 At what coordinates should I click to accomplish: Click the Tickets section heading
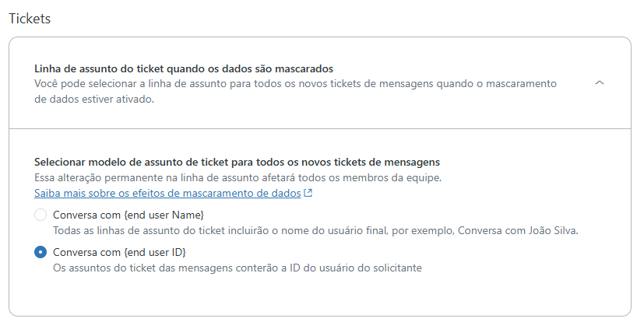29,19
